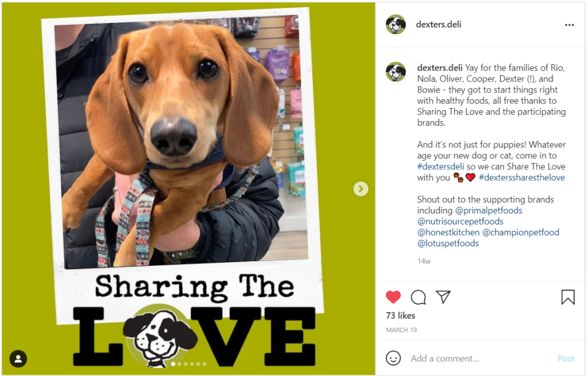Viewport: 588px width, 376px height.
Task: Open dexters.deli profile picture in header
Action: (396, 24)
